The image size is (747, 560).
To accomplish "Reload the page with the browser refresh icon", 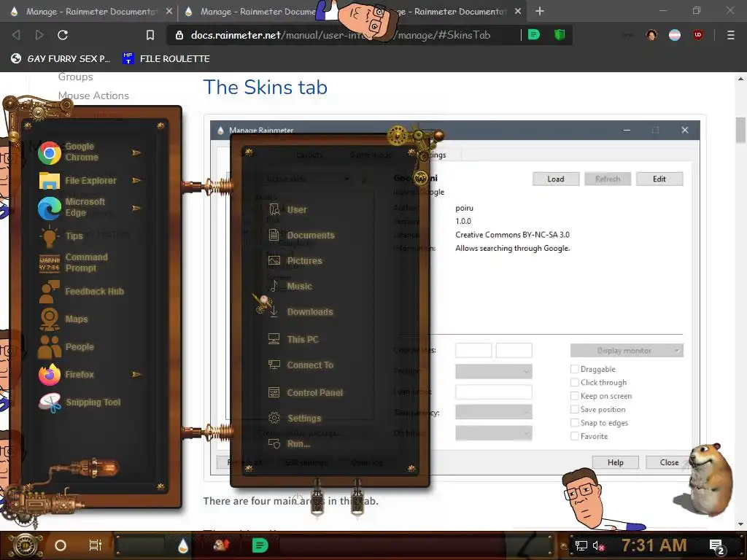I will coord(63,35).
